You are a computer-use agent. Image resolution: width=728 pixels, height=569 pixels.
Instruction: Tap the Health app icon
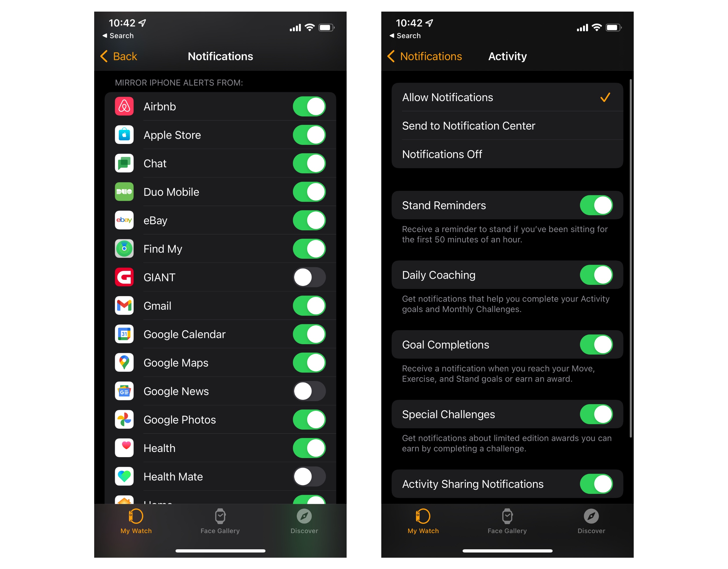[x=125, y=448]
